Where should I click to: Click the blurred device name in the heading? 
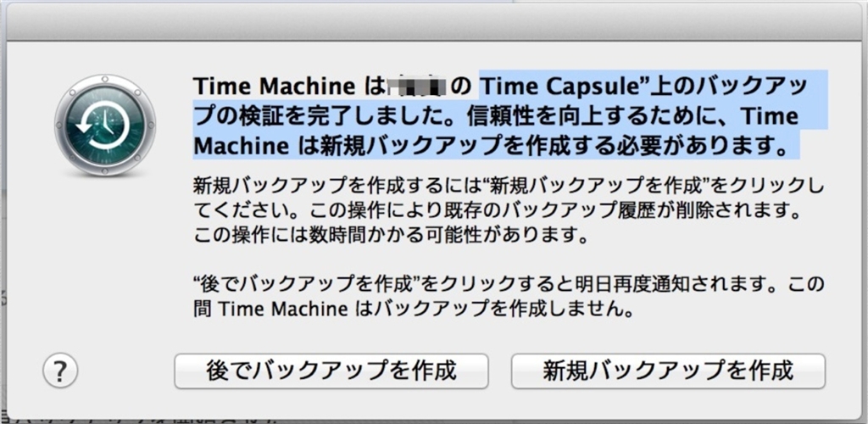(x=416, y=86)
